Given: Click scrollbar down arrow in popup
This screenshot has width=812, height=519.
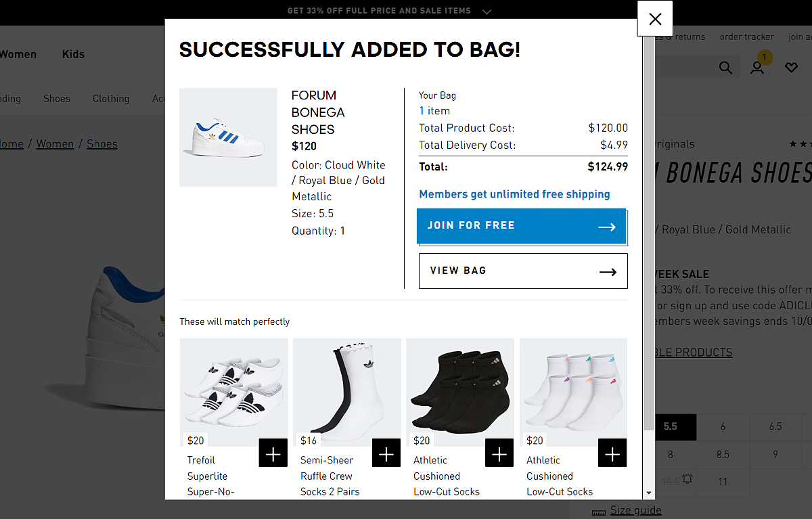Looking at the screenshot, I should 649,493.
